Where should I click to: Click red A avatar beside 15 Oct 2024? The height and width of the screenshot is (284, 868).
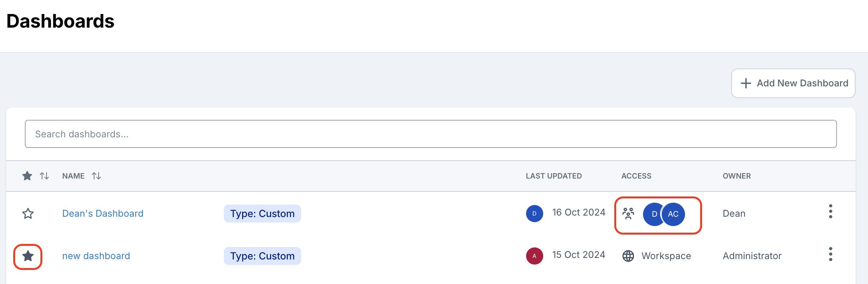click(534, 256)
